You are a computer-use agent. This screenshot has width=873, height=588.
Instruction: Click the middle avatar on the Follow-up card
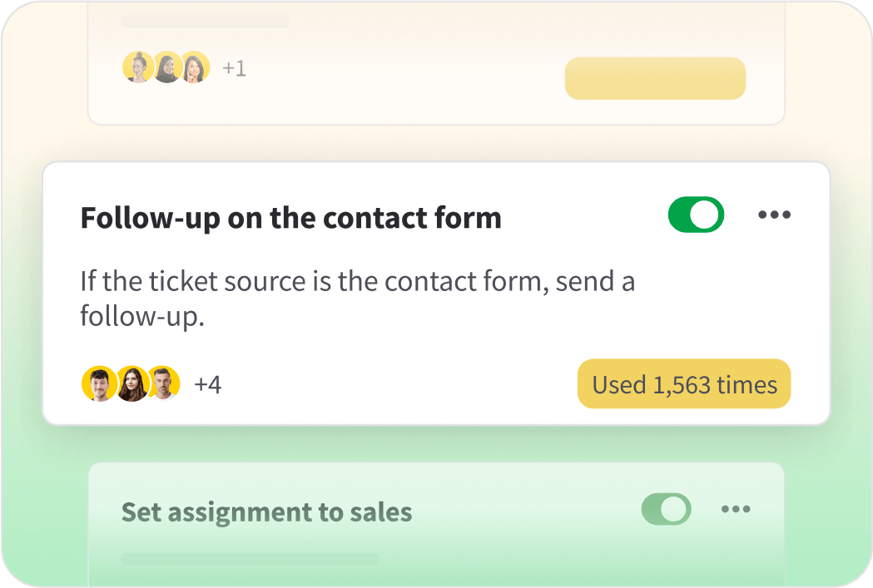(131, 383)
